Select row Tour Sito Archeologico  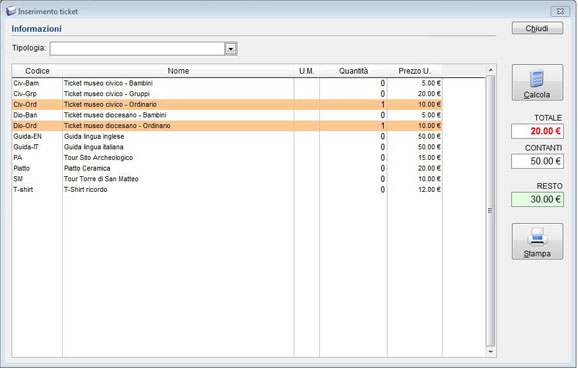pos(227,158)
